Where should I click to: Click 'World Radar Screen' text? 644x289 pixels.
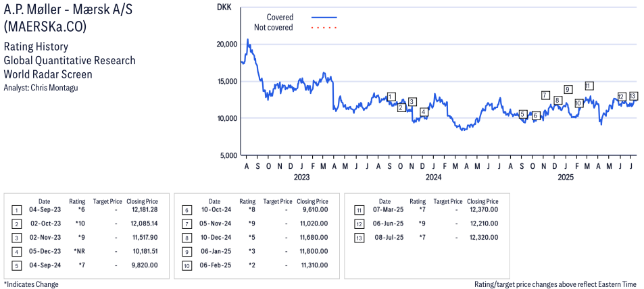click(x=48, y=75)
